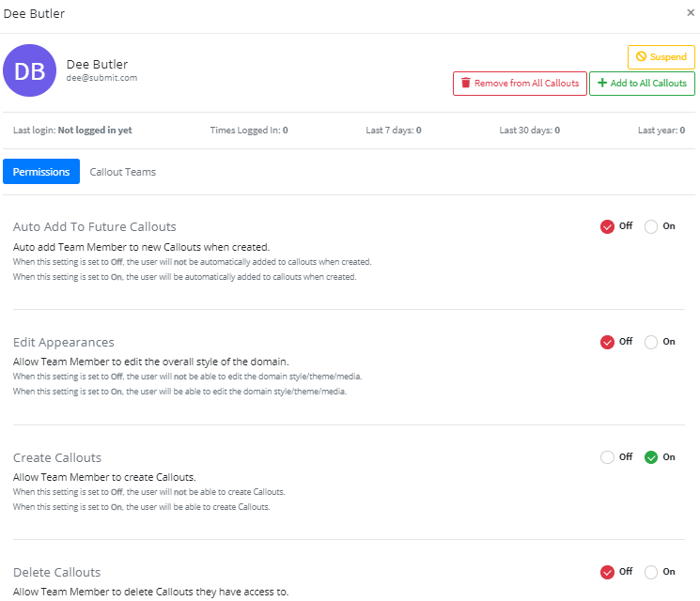Select Off for Delete Callouts
This screenshot has width=700, height=601.
point(607,572)
